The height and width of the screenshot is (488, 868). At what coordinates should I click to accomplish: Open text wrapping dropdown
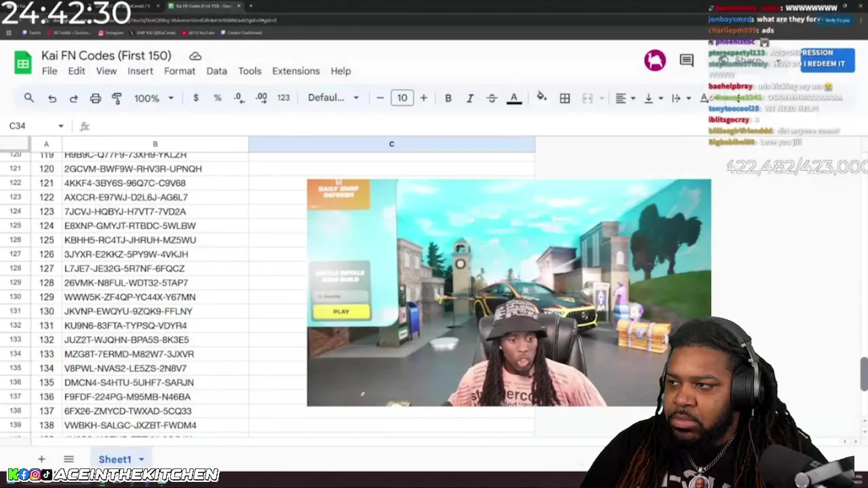(680, 98)
